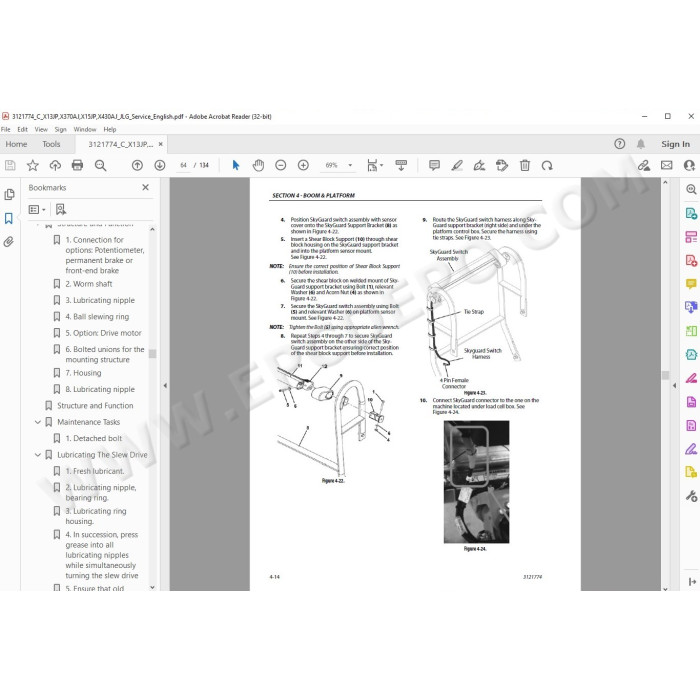700x700 pixels.
Task: Click the account profile icon
Action: (690, 166)
